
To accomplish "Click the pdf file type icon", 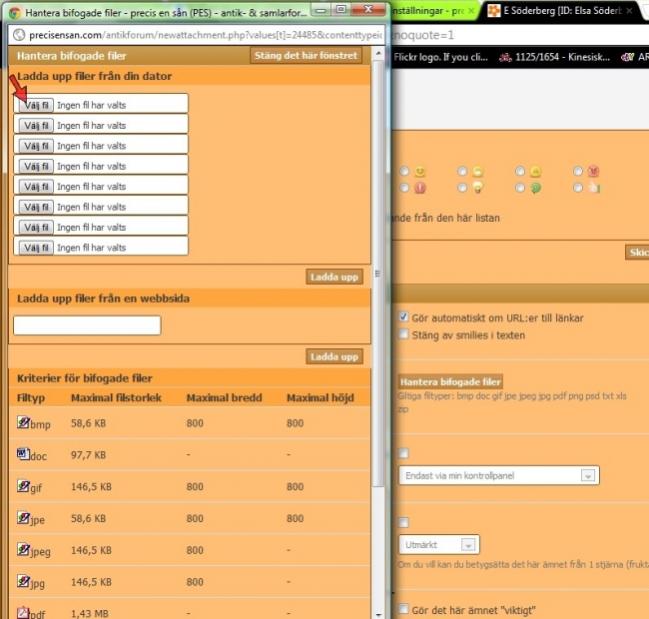I will [23, 612].
